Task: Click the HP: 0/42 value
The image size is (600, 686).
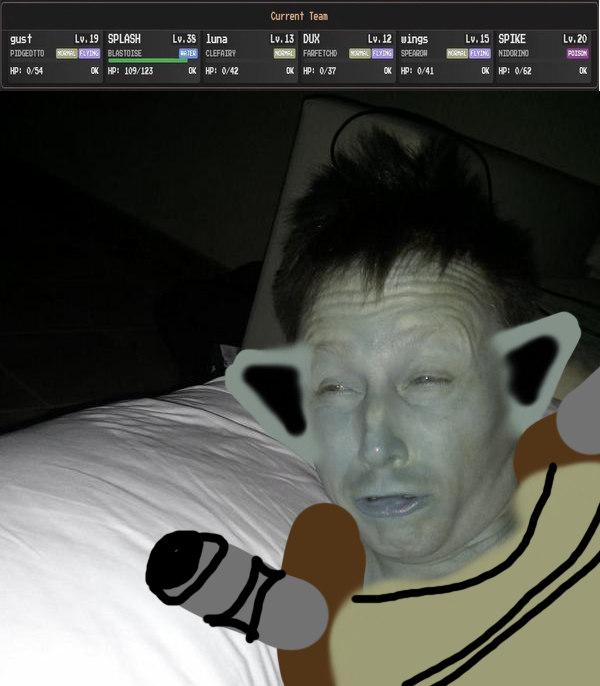Action: click(222, 71)
